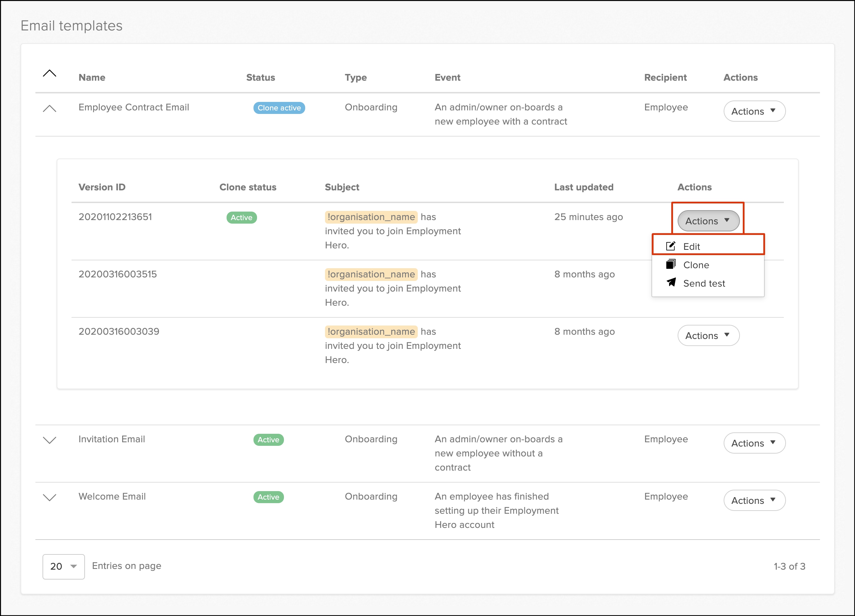Open Actions dropdown for Welcome Email
This screenshot has width=855, height=616.
click(754, 500)
